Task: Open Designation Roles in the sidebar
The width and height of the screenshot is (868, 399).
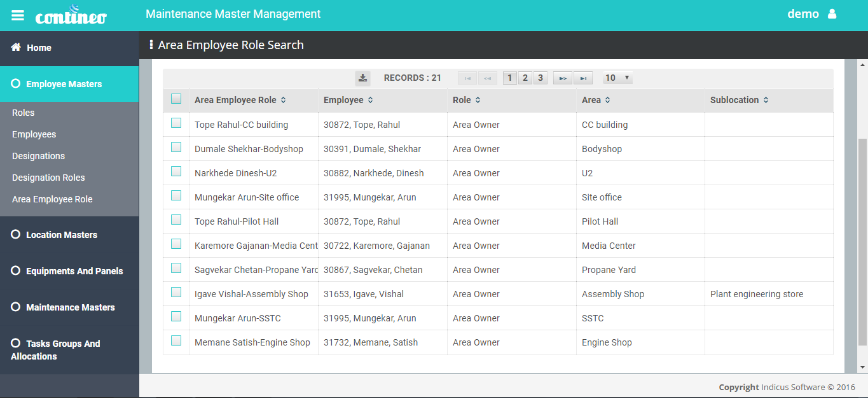Action: pos(48,178)
